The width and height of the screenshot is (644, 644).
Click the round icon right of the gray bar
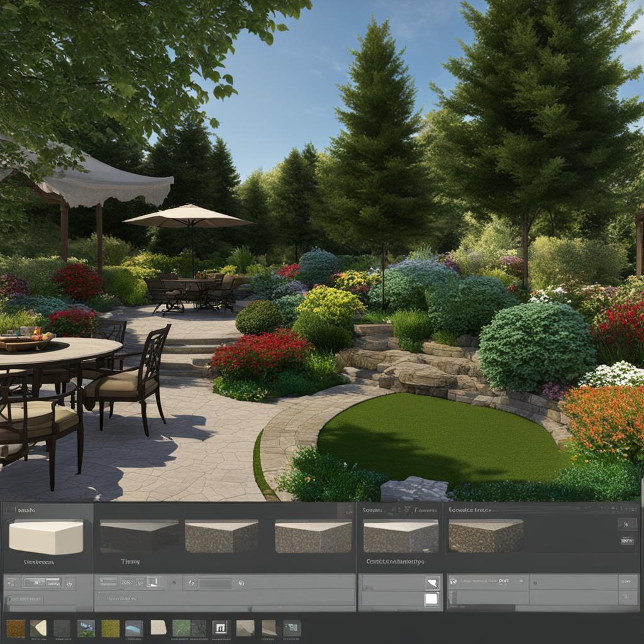tap(241, 583)
